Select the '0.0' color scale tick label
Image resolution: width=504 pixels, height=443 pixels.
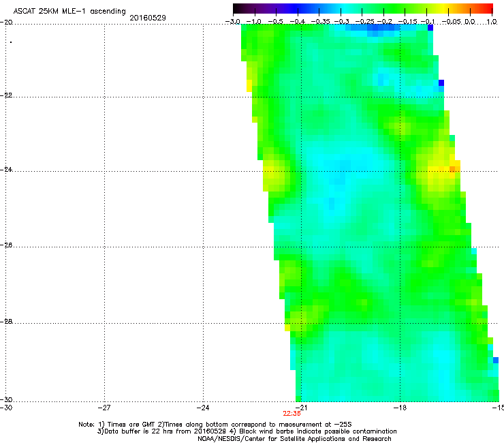tap(470, 22)
